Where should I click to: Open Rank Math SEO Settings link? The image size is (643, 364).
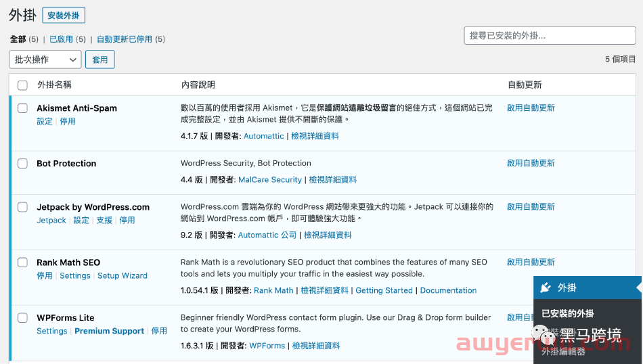click(x=75, y=275)
